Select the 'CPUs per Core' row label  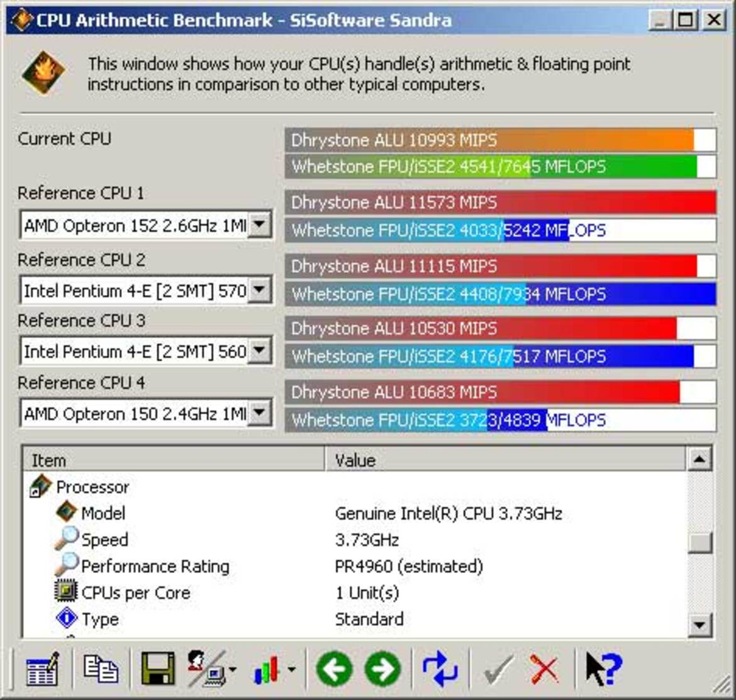click(x=136, y=593)
